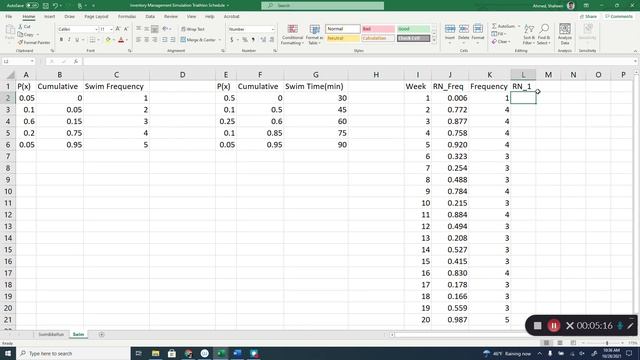Click Increase Indent icon
Viewport: 640px width, 360px height.
coord(173,40)
